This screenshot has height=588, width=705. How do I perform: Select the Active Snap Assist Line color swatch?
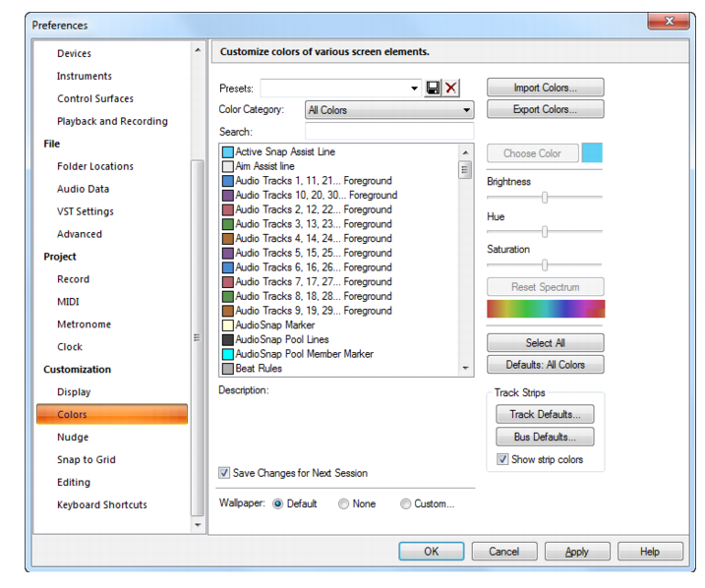(228, 152)
